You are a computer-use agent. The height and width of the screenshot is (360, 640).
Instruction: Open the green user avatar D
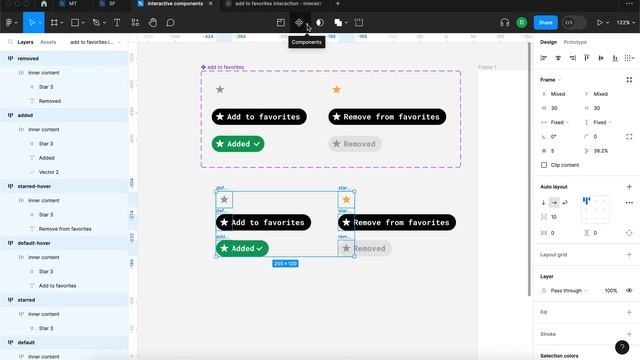pos(522,23)
